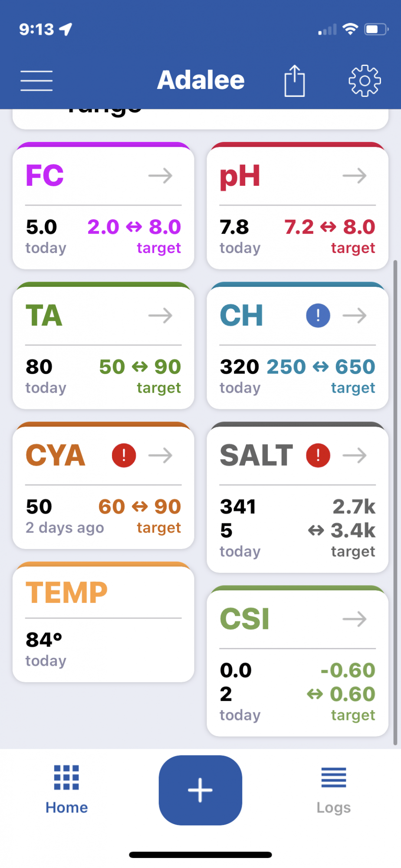This screenshot has width=401, height=868.
Task: Tap the Home grid icon
Action: [66, 777]
